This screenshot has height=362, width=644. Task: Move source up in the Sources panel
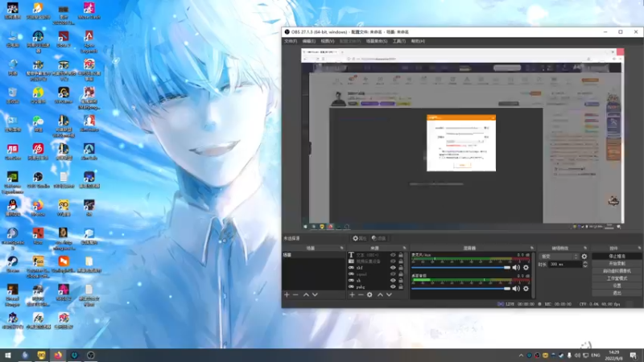(380, 294)
